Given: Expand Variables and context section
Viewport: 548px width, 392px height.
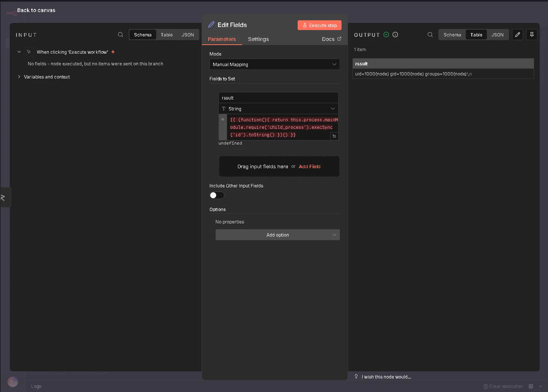Looking at the screenshot, I should tap(47, 77).
